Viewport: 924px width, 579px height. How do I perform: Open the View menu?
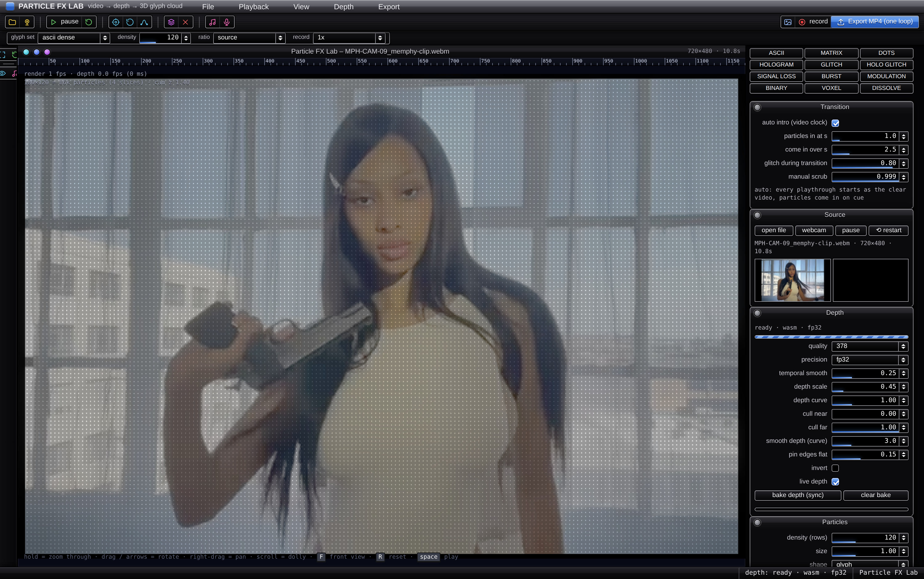(x=301, y=7)
